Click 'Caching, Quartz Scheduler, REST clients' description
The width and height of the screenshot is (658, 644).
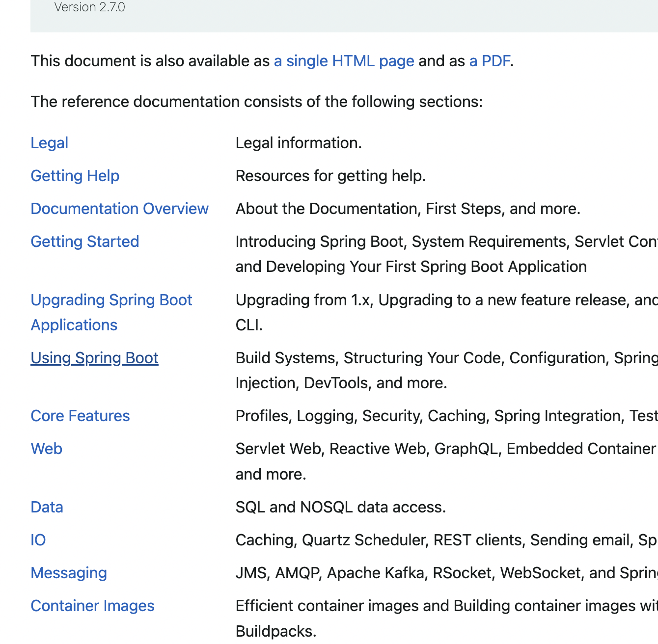click(446, 540)
